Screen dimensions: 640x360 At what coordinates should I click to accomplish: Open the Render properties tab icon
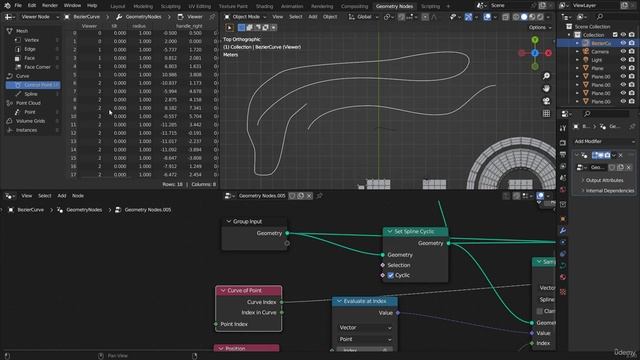(x=563, y=142)
